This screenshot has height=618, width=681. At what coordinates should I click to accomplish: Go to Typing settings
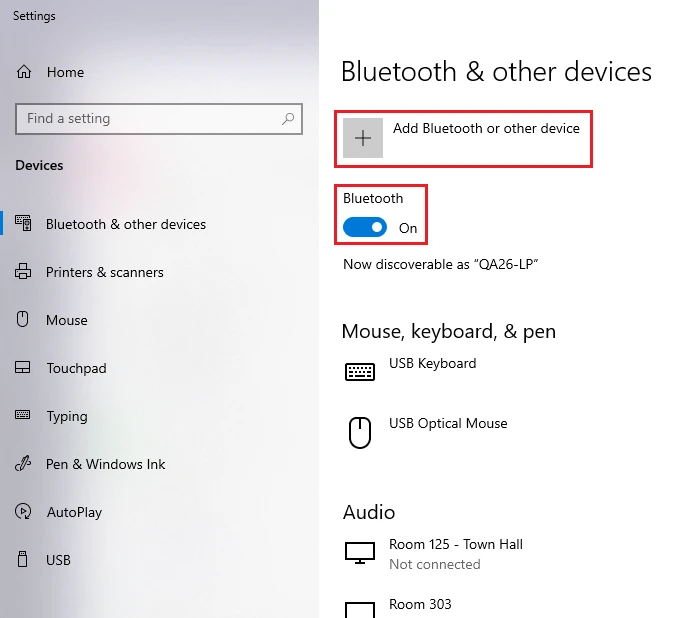point(67,416)
